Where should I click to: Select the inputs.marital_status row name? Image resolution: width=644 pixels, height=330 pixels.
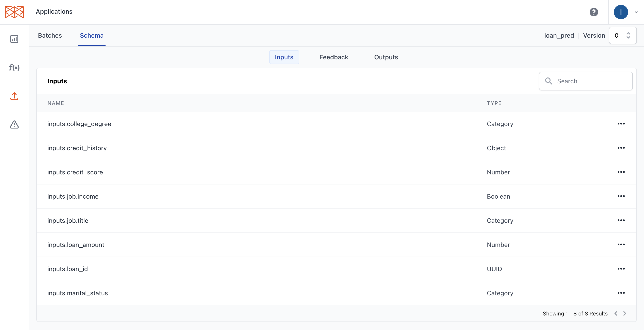click(x=78, y=293)
